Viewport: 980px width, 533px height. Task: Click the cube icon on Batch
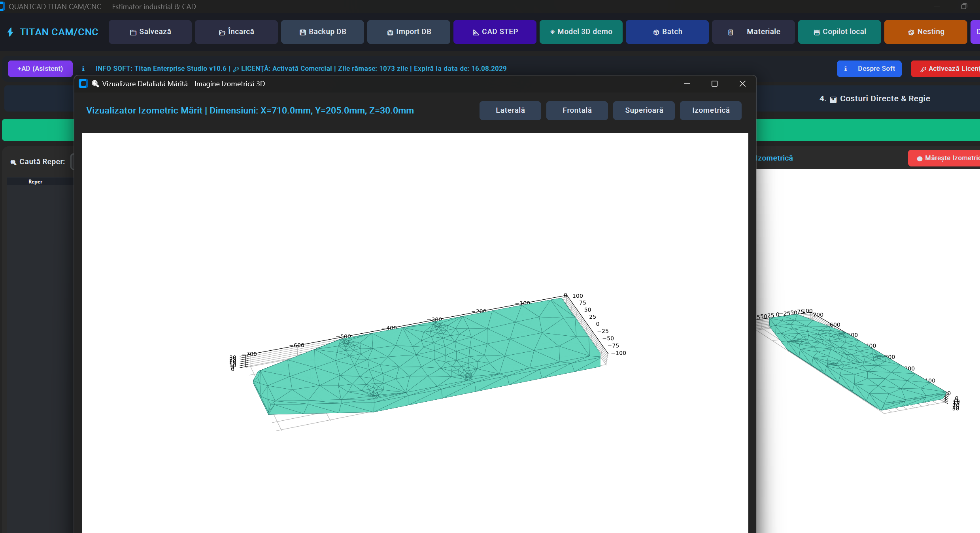tap(656, 32)
